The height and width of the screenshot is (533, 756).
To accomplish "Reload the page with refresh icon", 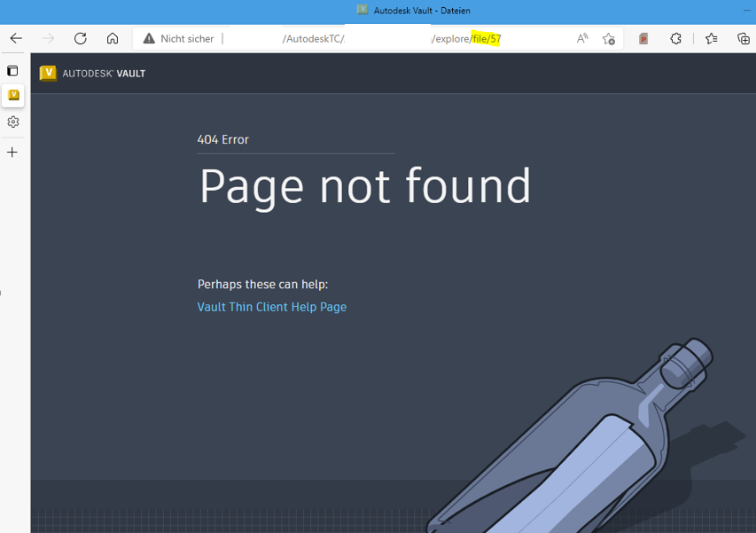I will click(x=80, y=38).
